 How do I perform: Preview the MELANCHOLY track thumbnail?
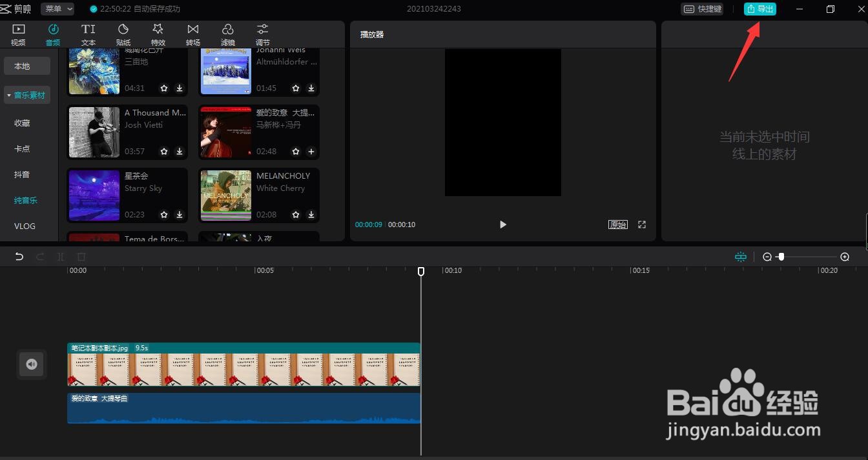pos(226,195)
